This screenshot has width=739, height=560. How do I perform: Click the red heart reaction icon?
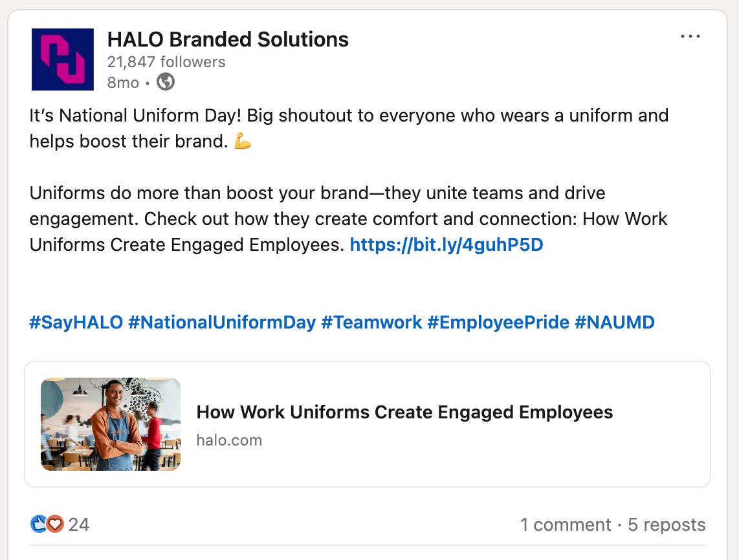tap(55, 524)
